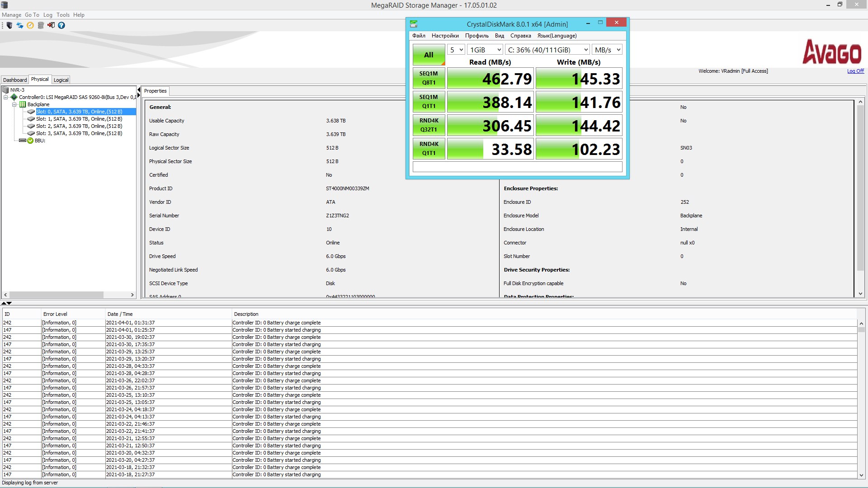The image size is (868, 488).
Task: Select Slot 1 SATA drive in tree
Action: tap(79, 119)
